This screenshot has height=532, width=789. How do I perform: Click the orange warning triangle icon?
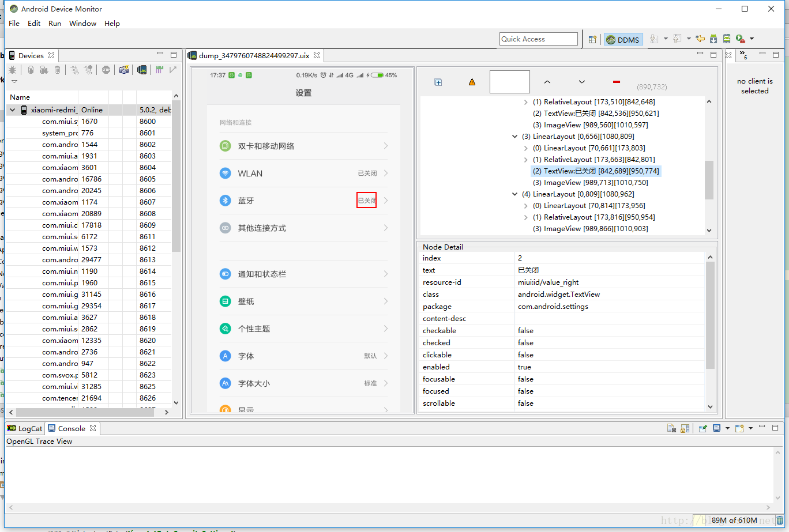pyautogui.click(x=472, y=82)
